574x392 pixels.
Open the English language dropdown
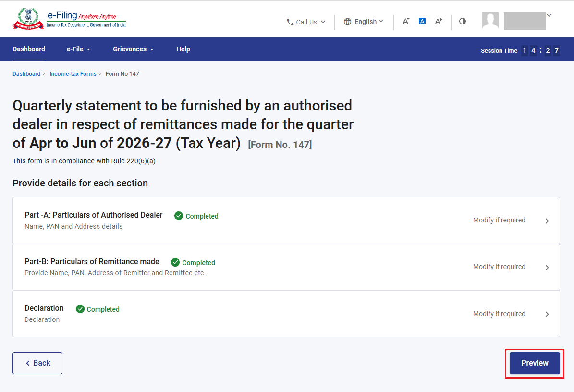(x=364, y=22)
